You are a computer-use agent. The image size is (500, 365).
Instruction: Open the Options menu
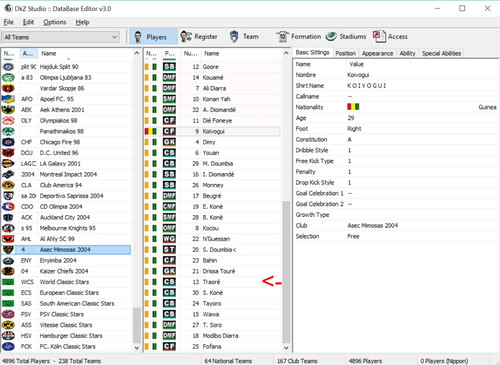(55, 22)
